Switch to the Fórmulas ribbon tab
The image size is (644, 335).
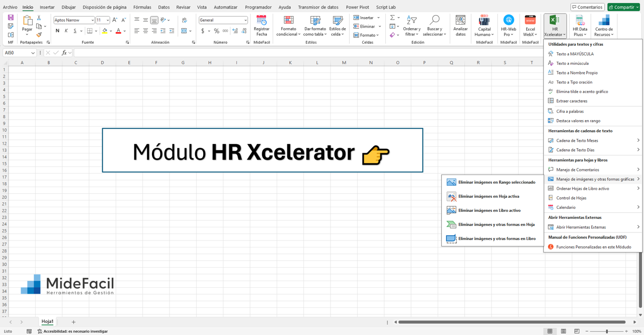(142, 7)
